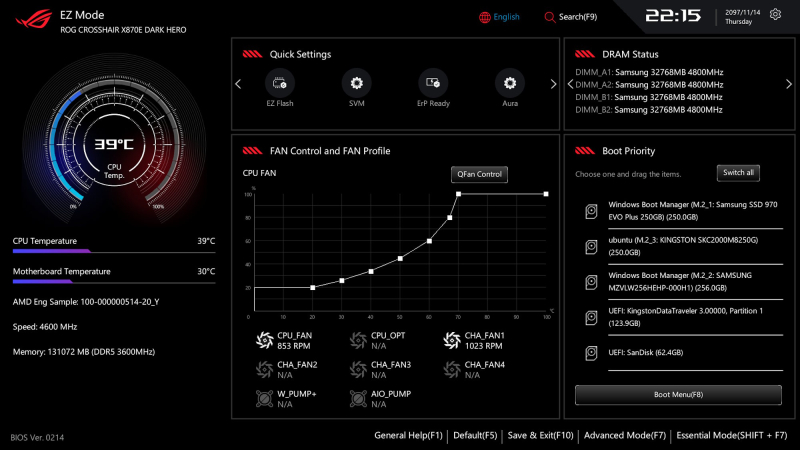Image resolution: width=800 pixels, height=450 pixels.
Task: Click the SVM gear icon
Action: coord(356,83)
